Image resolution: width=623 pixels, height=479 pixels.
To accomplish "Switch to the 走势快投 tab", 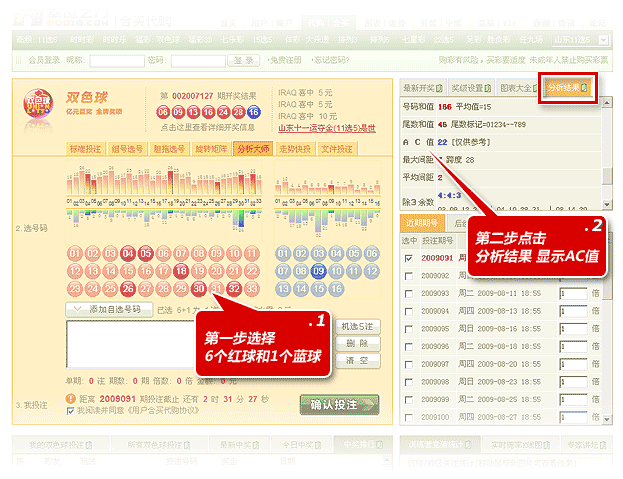I will (x=295, y=149).
